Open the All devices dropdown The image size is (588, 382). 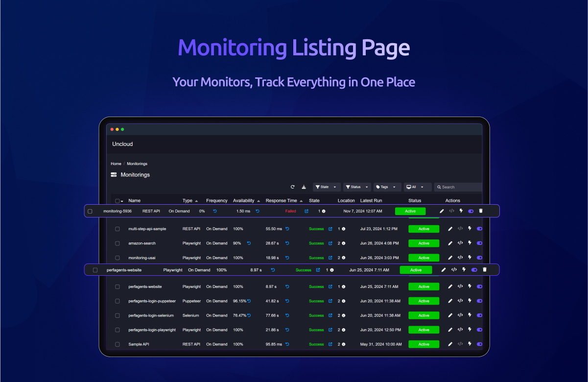[418, 187]
